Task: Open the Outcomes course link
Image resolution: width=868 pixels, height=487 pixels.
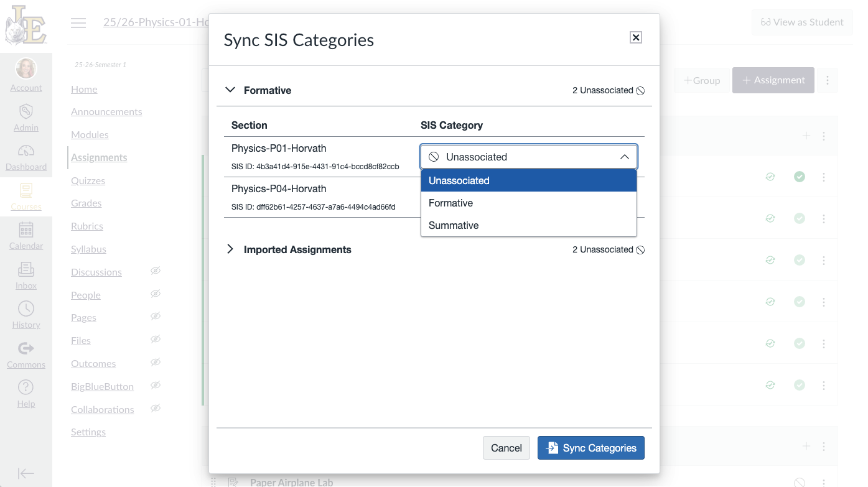Action: click(93, 364)
